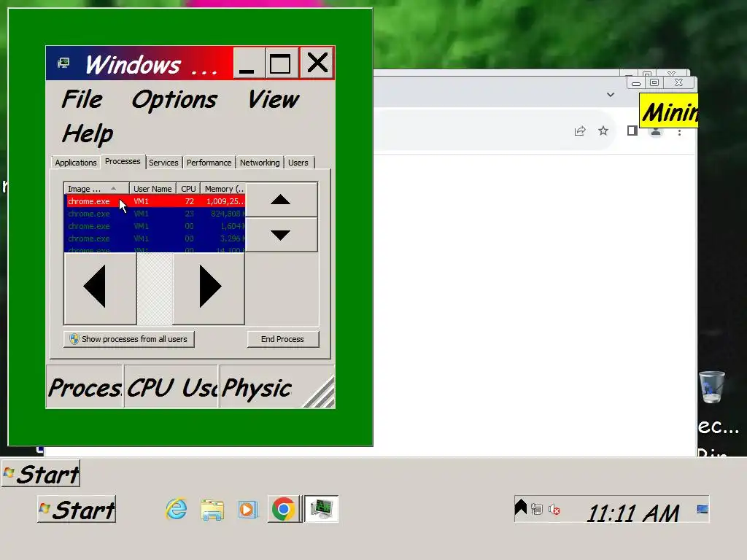Click the Show desktop tray icon
The height and width of the screenshot is (560, 747).
[703, 510]
